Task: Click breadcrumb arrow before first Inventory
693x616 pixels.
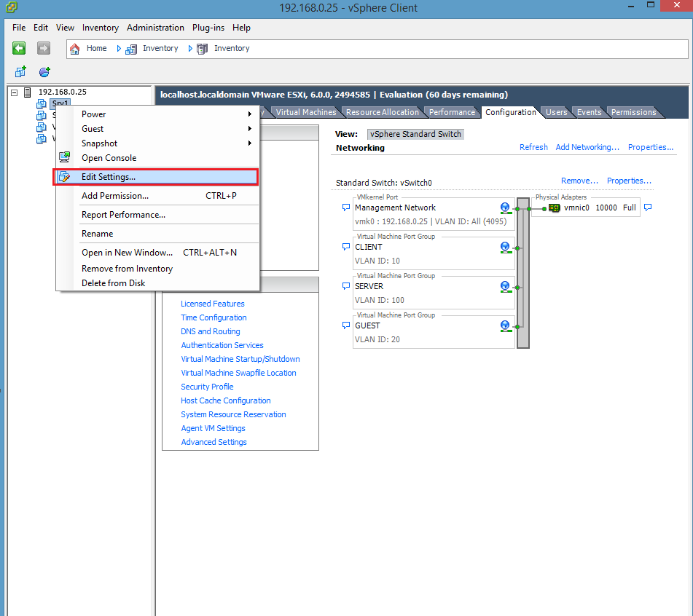Action: coord(119,49)
